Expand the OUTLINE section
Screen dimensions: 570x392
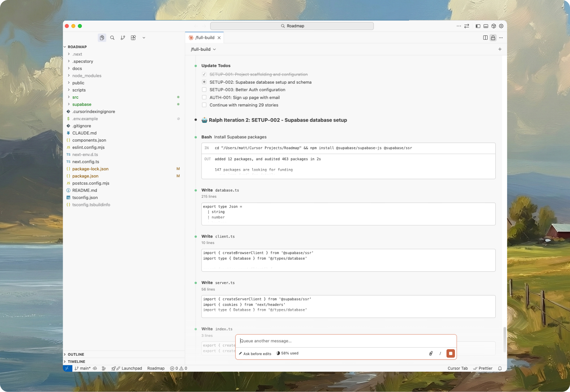[x=76, y=354]
